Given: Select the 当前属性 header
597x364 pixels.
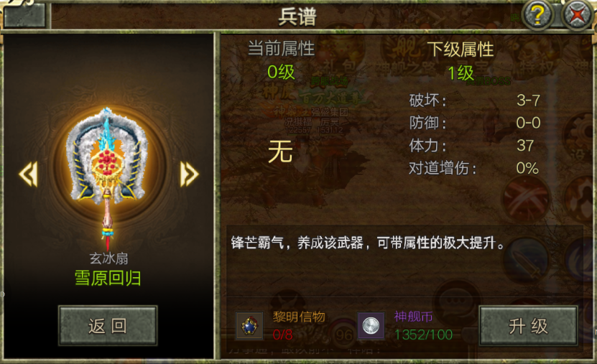Looking at the screenshot, I should (x=282, y=49).
